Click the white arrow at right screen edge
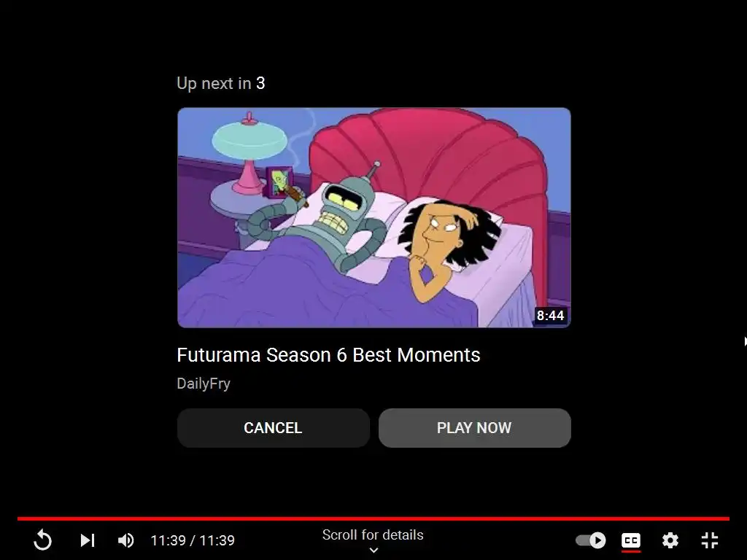This screenshot has height=560, width=747. point(745,341)
